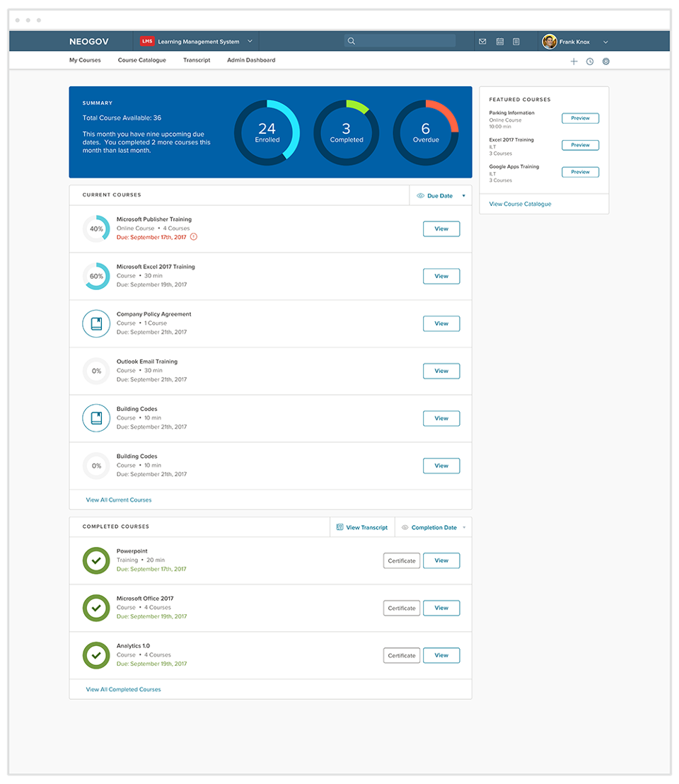This screenshot has width=679, height=784.
Task: Click the 3 Completed progress ring
Action: pyautogui.click(x=347, y=132)
